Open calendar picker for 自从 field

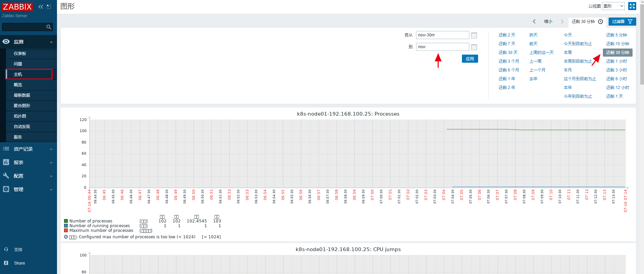pos(474,35)
